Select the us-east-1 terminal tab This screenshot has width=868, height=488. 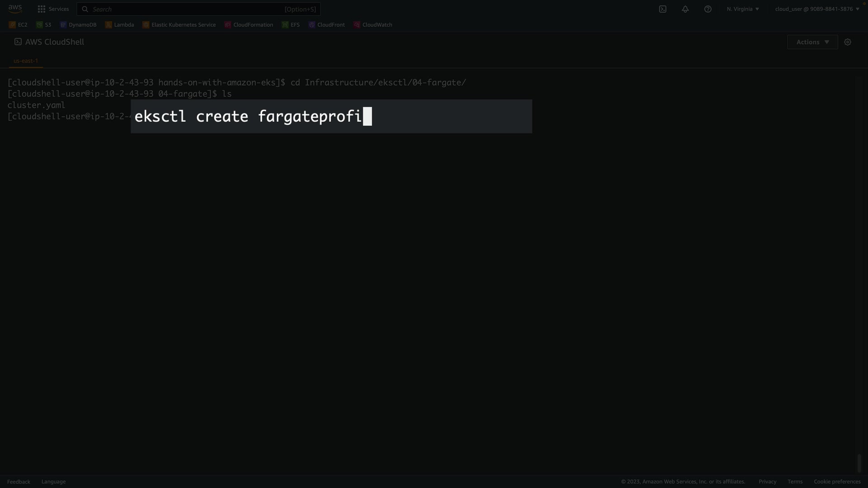click(26, 61)
